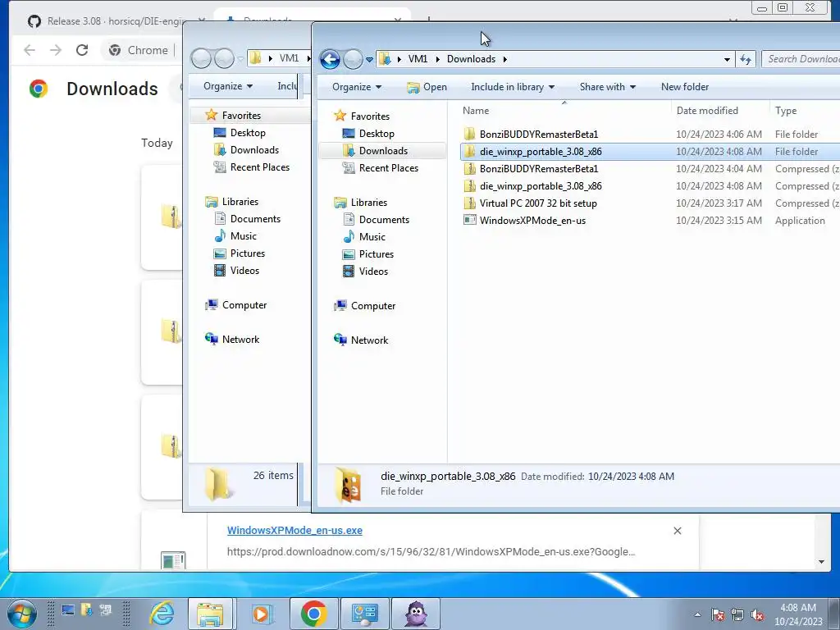Click VM1 in front window address breadcrumb
The width and height of the screenshot is (840, 630).
(418, 59)
